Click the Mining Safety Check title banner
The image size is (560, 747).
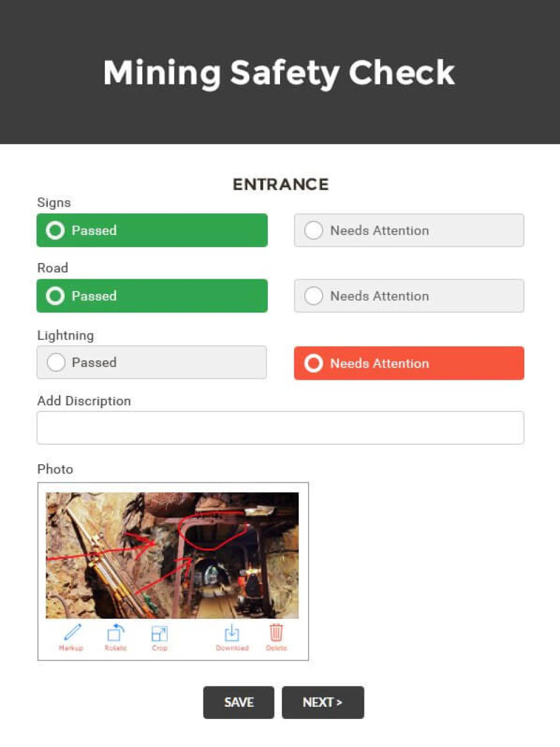pos(279,72)
